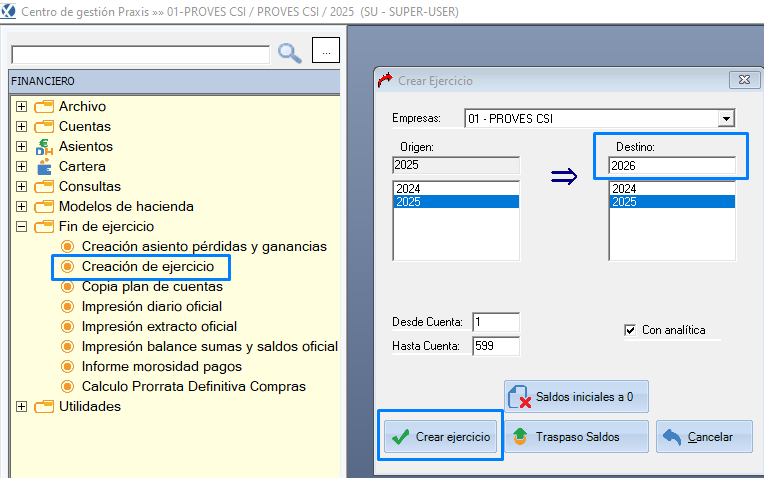This screenshot has height=478, width=764.
Task: Click the Consultas folder icon
Action: coord(44,186)
